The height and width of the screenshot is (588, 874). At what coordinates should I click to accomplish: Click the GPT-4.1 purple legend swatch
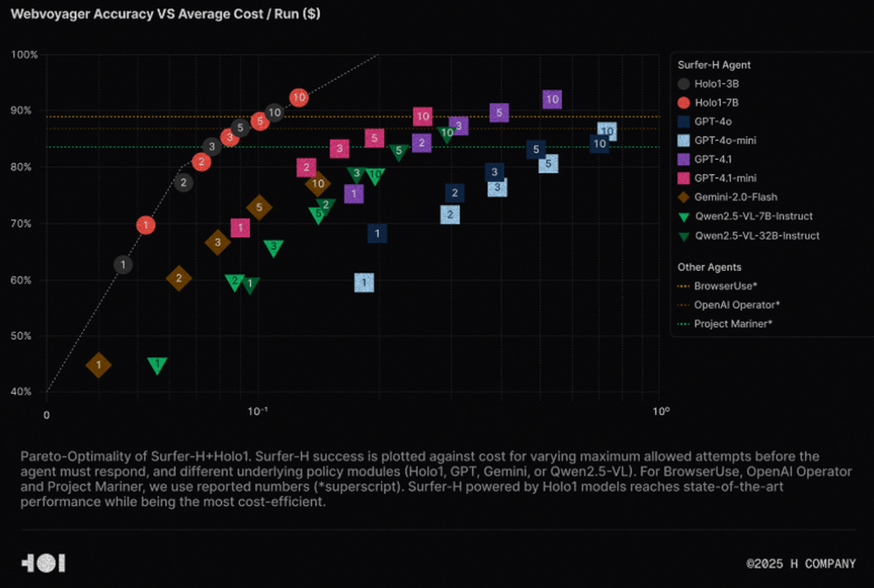pos(683,159)
